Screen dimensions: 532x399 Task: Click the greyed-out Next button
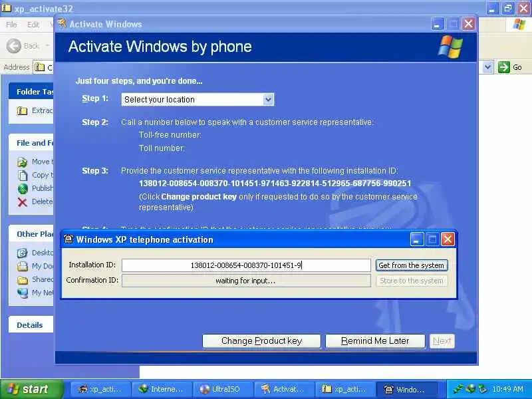click(x=442, y=340)
